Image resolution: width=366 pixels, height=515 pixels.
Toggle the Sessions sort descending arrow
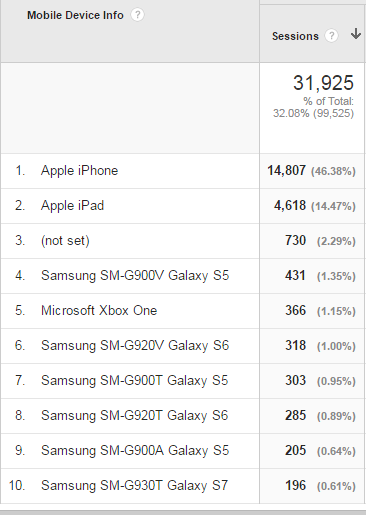click(356, 34)
